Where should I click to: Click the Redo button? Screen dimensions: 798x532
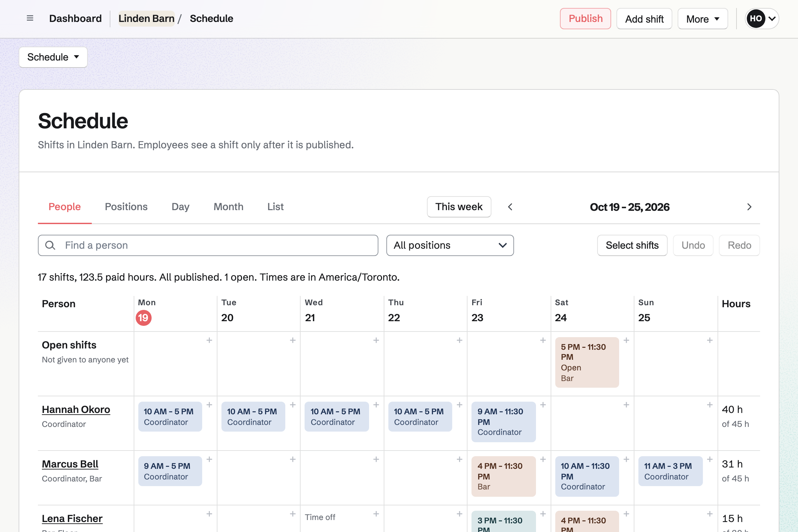739,245
